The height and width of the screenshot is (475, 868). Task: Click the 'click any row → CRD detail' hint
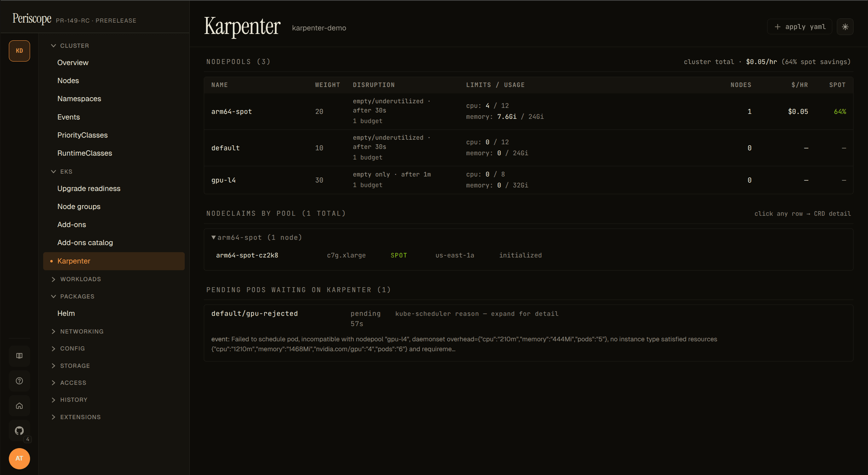[x=803, y=214]
